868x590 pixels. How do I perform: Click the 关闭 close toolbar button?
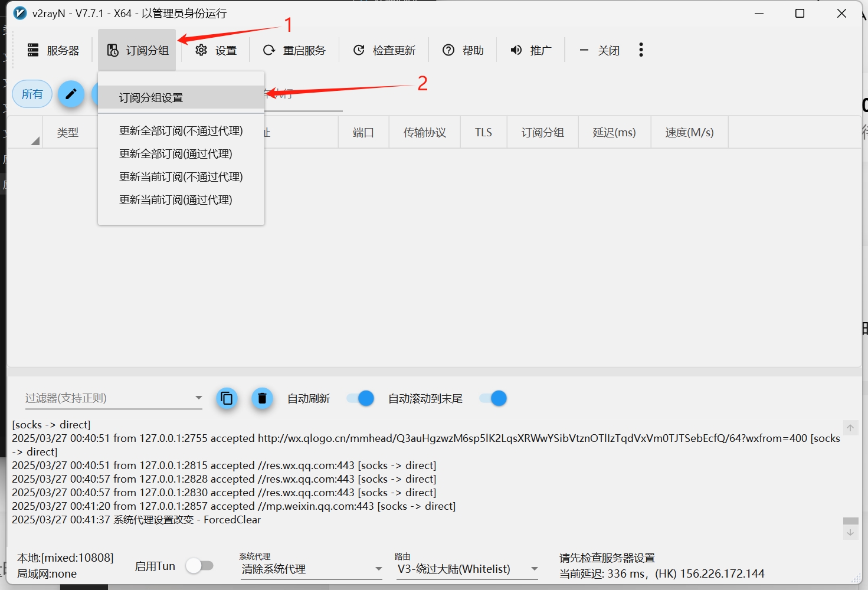click(x=600, y=50)
